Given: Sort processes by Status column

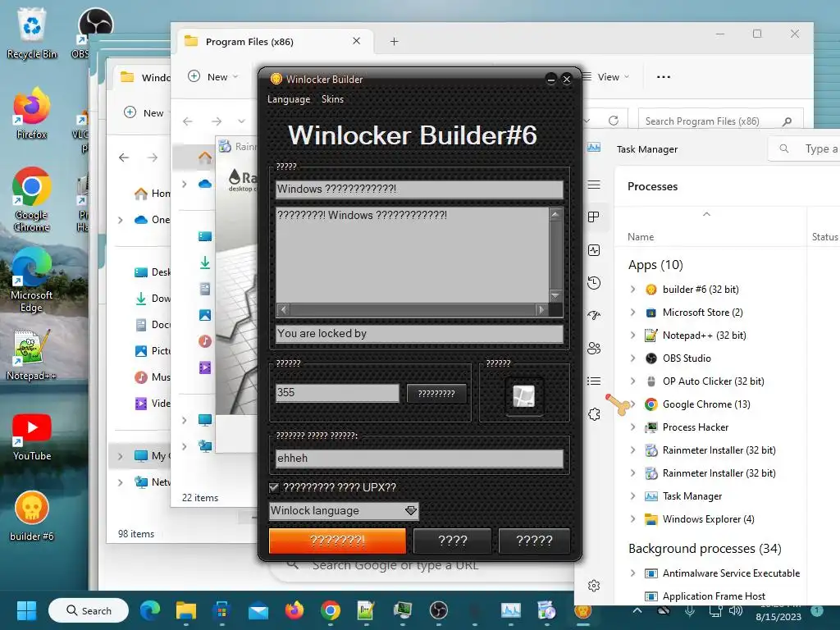Looking at the screenshot, I should coord(825,237).
